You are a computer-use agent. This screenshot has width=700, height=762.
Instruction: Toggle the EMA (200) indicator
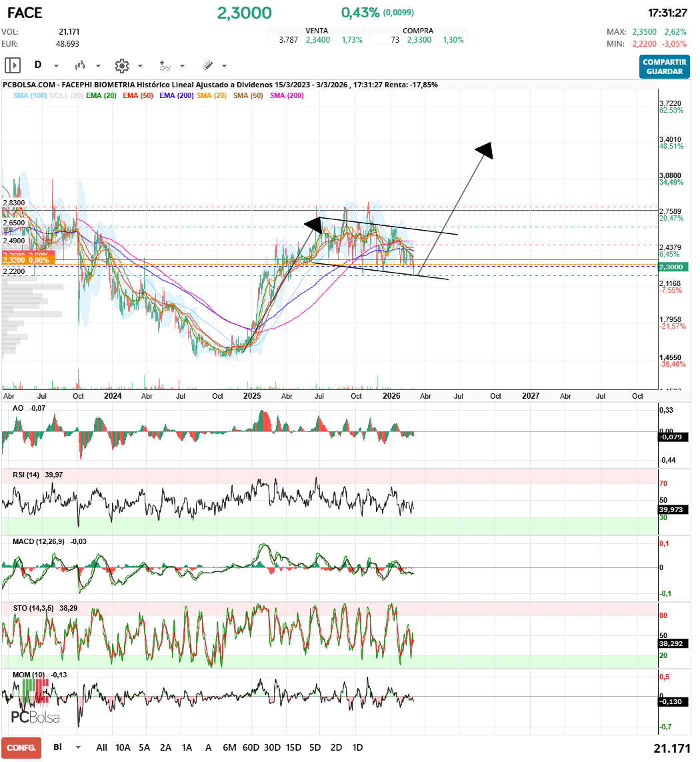pyautogui.click(x=176, y=96)
